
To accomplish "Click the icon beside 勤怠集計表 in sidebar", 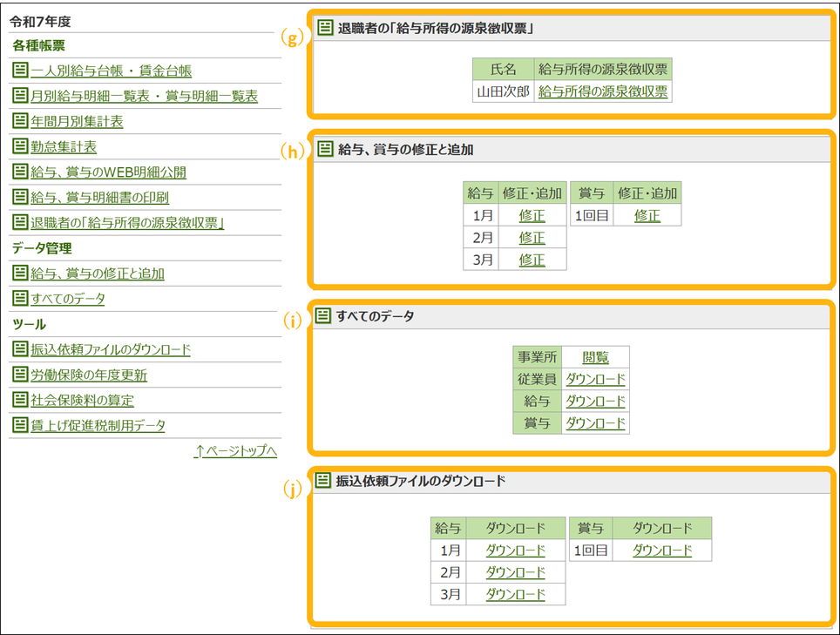I will pyautogui.click(x=20, y=146).
